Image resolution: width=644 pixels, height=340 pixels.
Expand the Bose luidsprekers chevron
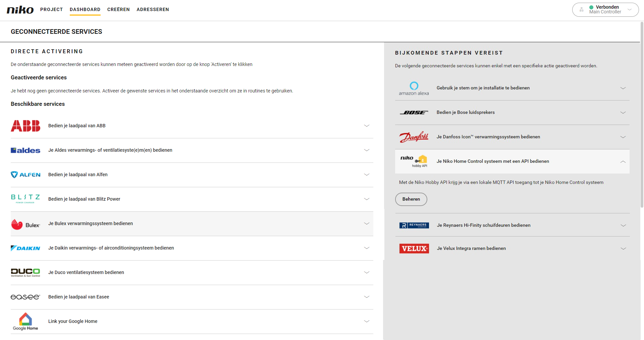click(x=623, y=113)
